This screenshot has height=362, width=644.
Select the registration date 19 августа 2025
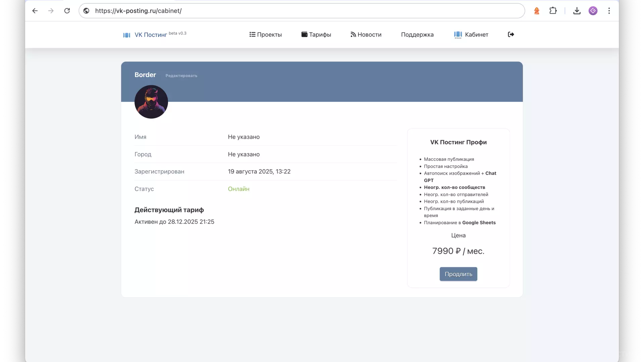(x=259, y=171)
